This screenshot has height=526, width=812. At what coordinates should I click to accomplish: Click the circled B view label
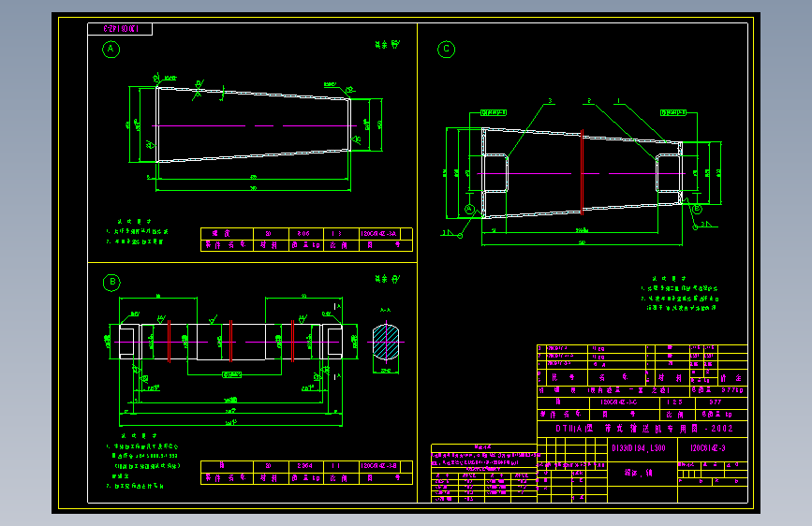(x=111, y=282)
